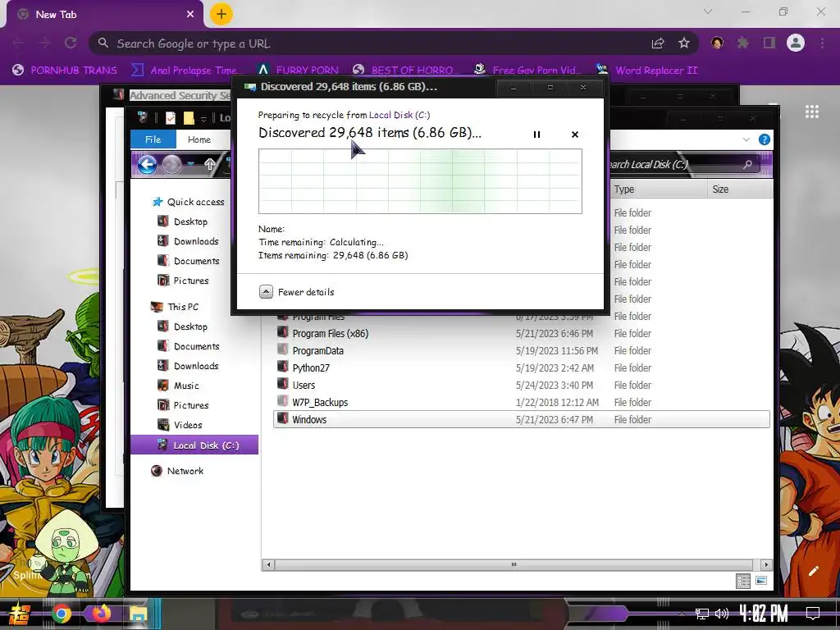Go up one folder level in Explorer
840x630 pixels.
click(x=209, y=164)
